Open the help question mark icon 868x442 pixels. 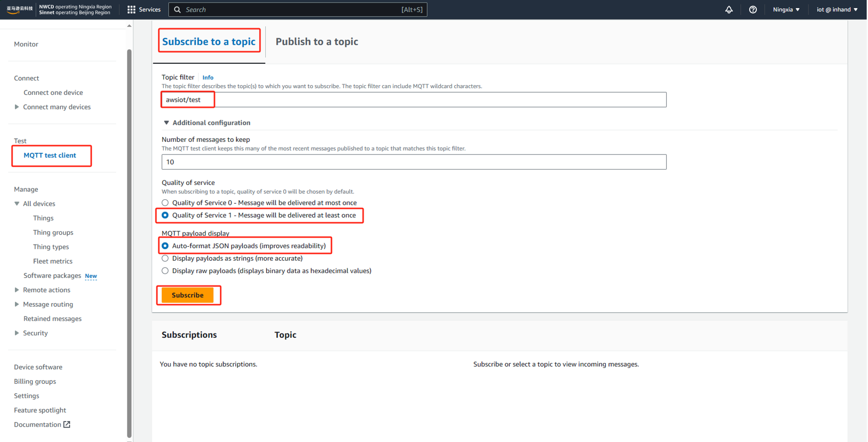click(753, 9)
